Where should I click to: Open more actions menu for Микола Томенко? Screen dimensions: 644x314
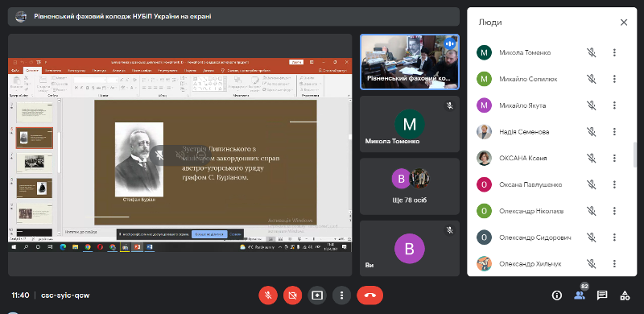click(614, 52)
